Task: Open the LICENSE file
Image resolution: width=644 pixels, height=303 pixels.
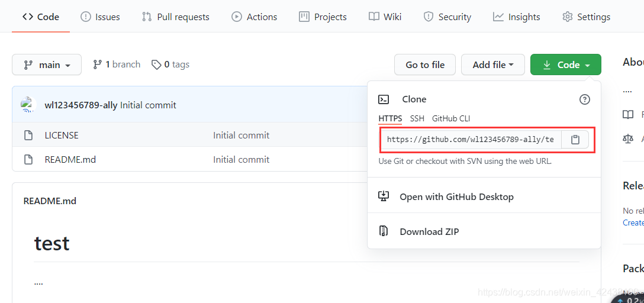Action: [x=62, y=135]
